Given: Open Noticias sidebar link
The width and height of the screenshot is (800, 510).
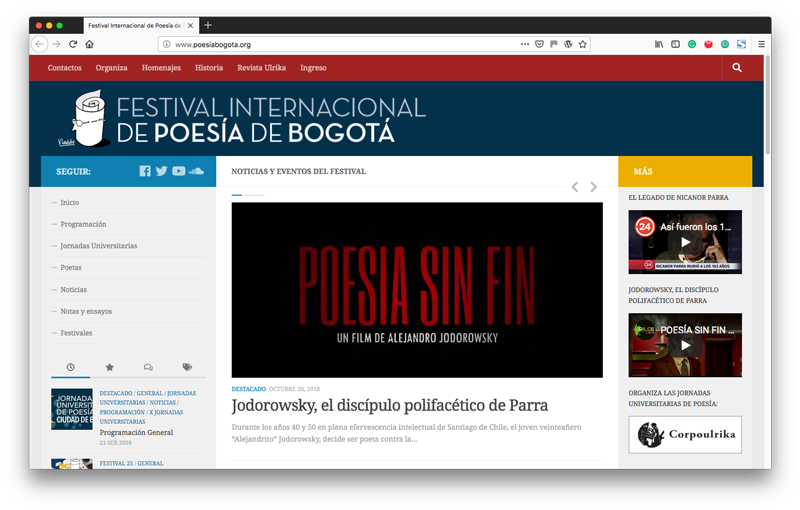Looking at the screenshot, I should pos(73,290).
